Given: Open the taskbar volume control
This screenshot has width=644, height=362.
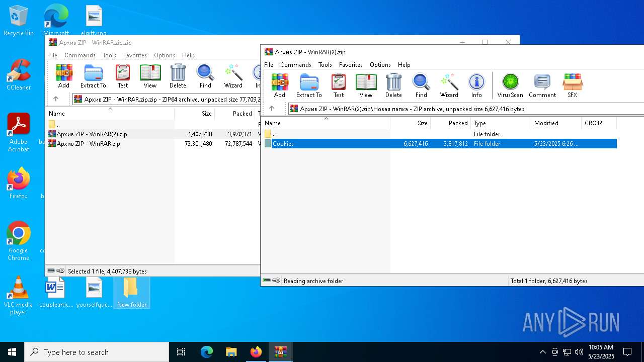Looking at the screenshot, I should [579, 352].
